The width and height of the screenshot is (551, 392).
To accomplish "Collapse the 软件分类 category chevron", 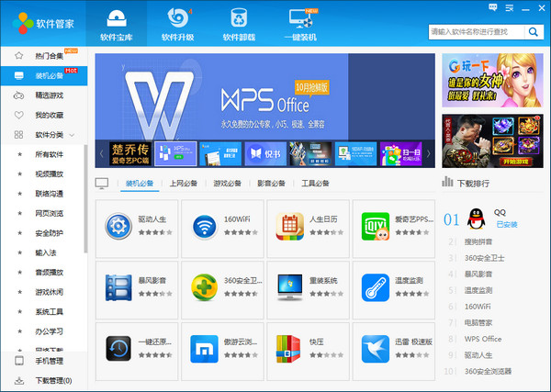I will (72, 135).
